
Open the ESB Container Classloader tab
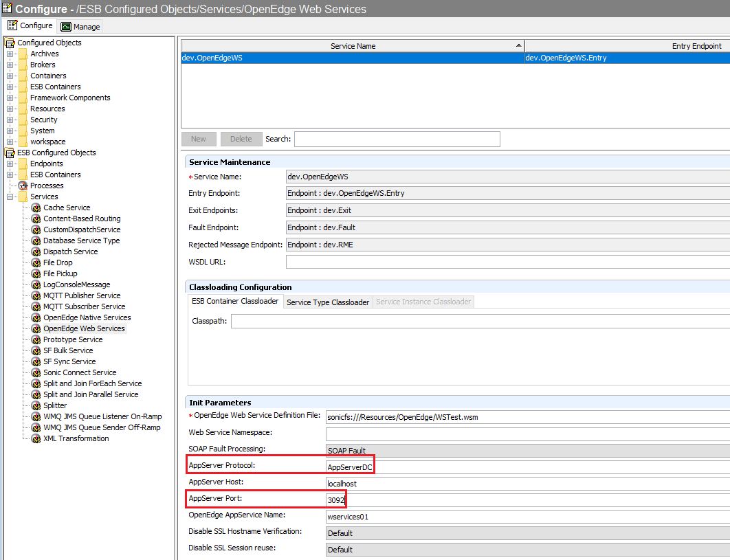[235, 301]
